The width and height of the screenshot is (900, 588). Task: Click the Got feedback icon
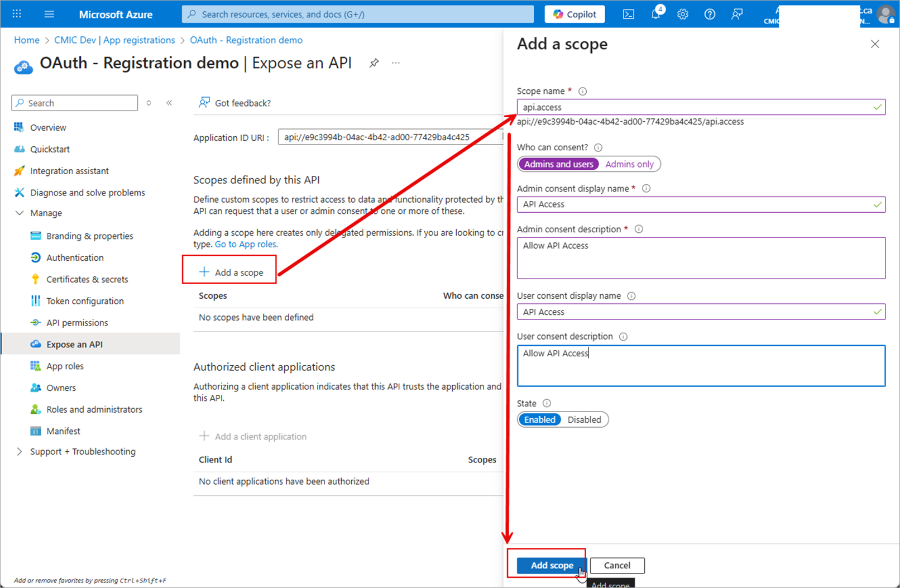204,103
